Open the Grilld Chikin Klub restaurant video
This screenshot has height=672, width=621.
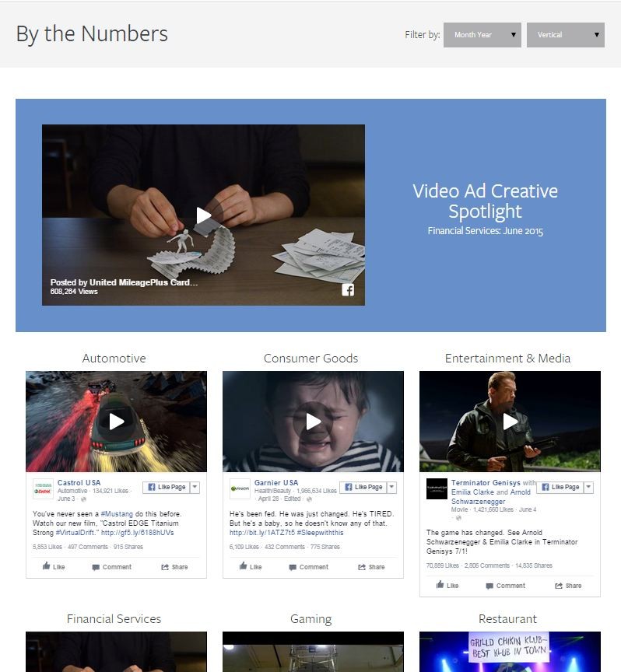point(510,652)
